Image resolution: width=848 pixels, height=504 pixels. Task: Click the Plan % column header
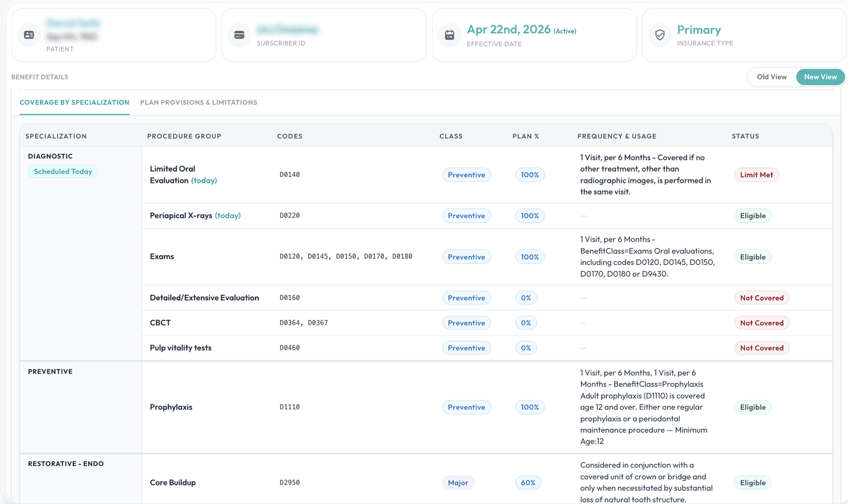point(526,136)
